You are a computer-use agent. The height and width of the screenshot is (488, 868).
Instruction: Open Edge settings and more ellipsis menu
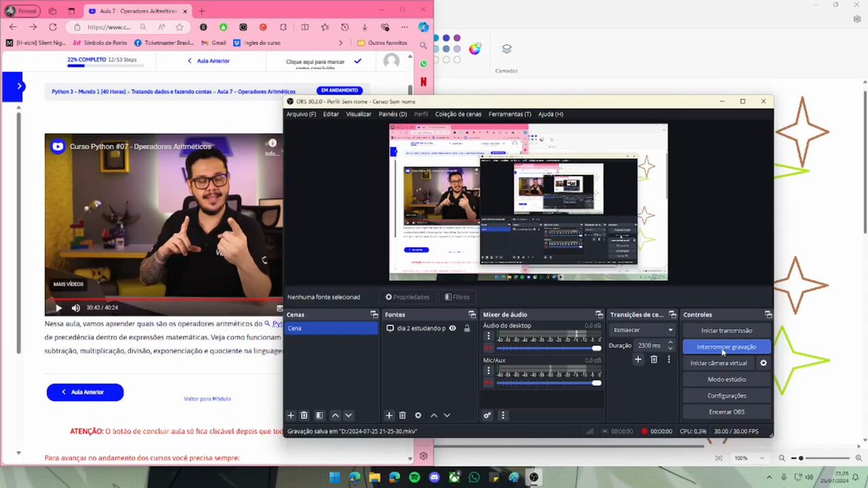pos(404,27)
